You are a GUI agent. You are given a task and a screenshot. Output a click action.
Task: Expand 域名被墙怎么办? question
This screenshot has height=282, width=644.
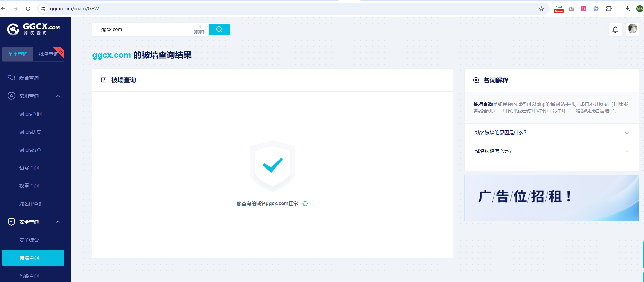[552, 151]
